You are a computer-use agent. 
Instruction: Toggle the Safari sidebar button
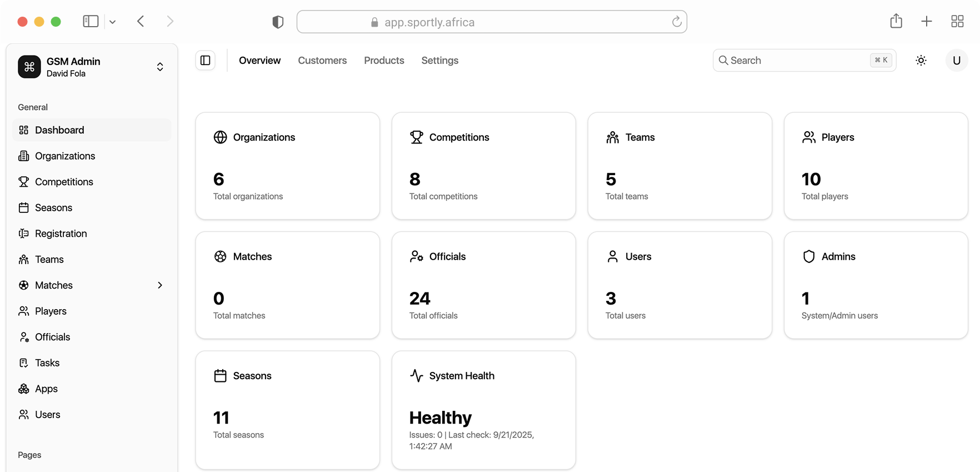(x=91, y=22)
